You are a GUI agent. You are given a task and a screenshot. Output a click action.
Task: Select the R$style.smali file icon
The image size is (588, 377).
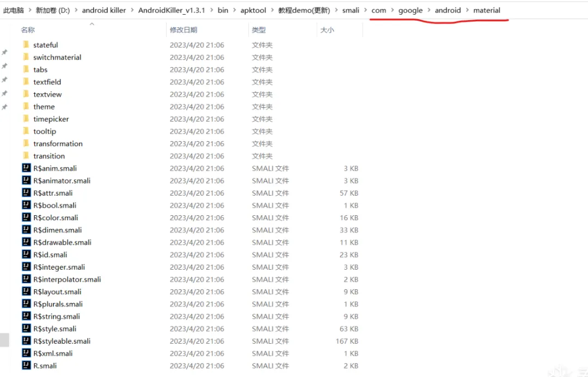pyautogui.click(x=26, y=329)
